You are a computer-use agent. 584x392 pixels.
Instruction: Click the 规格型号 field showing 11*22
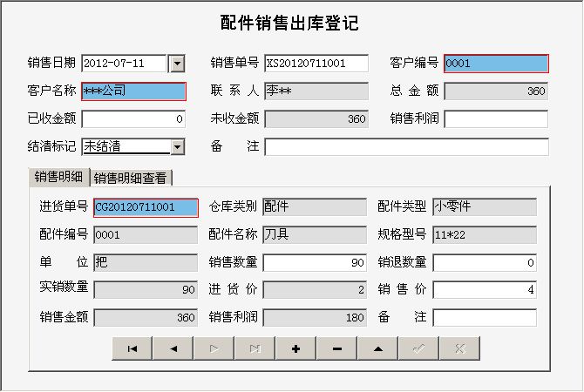485,235
